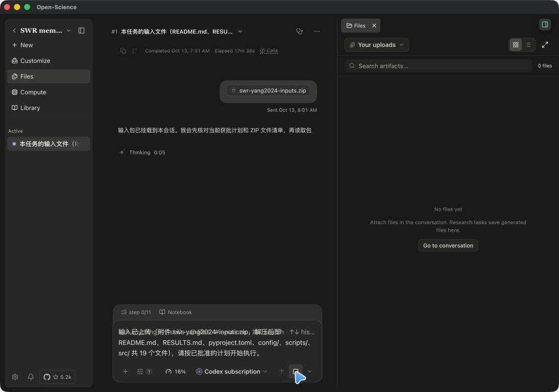559x392 pixels.
Task: Collapse the left sidebar panel
Action: click(81, 31)
